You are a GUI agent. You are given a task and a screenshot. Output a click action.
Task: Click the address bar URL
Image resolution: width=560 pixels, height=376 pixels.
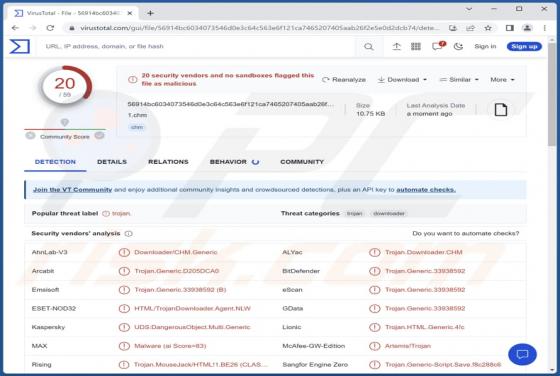point(260,28)
